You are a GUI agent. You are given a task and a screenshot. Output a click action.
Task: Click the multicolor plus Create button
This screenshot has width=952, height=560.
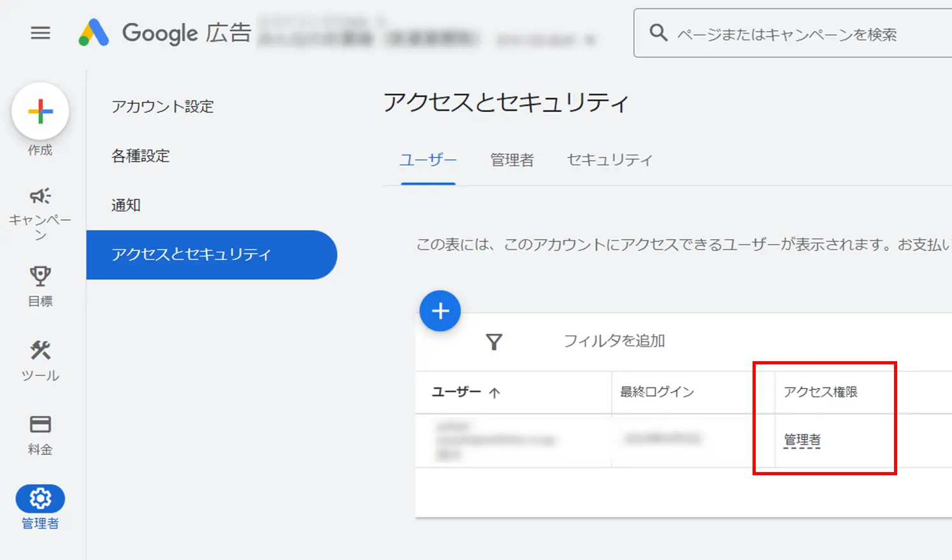click(40, 111)
